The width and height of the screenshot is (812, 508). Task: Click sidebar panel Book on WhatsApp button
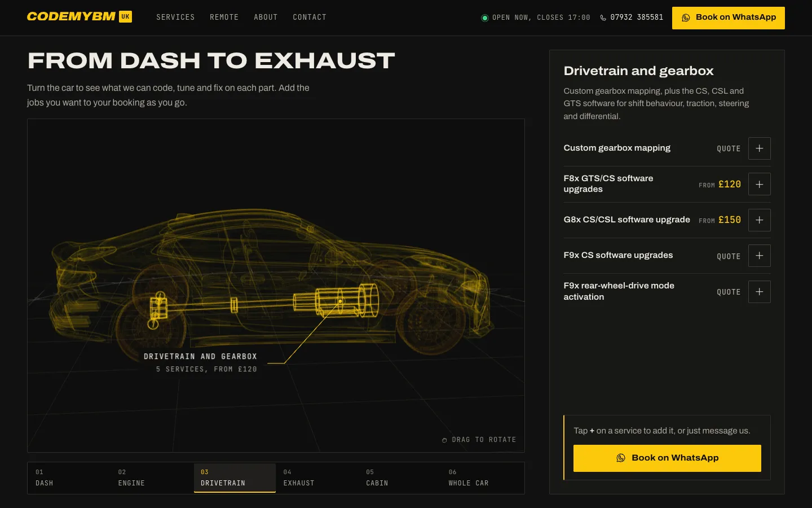(x=667, y=458)
